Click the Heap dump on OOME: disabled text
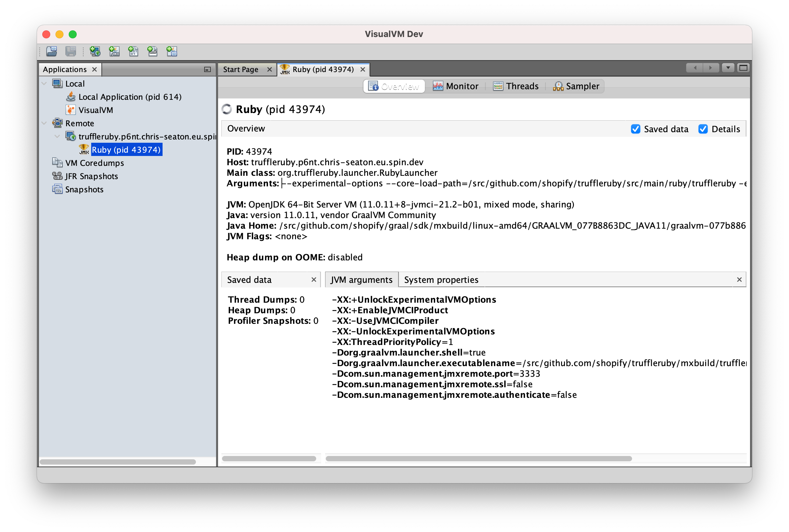789x532 pixels. pos(294,257)
